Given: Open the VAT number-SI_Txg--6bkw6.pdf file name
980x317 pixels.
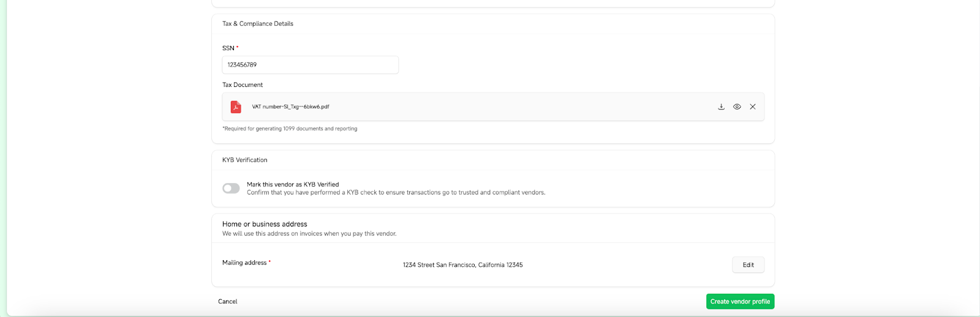Looking at the screenshot, I should pos(290,106).
